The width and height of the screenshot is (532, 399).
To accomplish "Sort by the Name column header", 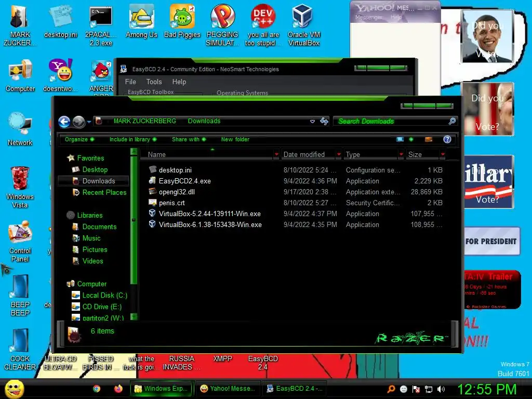I will (x=208, y=155).
